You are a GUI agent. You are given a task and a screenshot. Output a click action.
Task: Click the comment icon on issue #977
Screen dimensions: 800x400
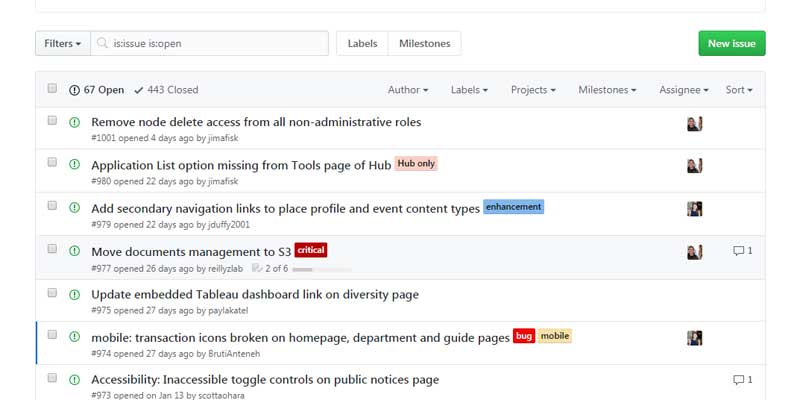[x=738, y=251]
